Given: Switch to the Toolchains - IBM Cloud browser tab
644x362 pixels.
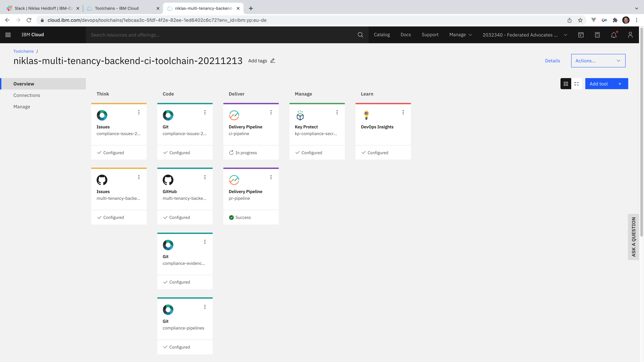Looking at the screenshot, I should 117,8.
